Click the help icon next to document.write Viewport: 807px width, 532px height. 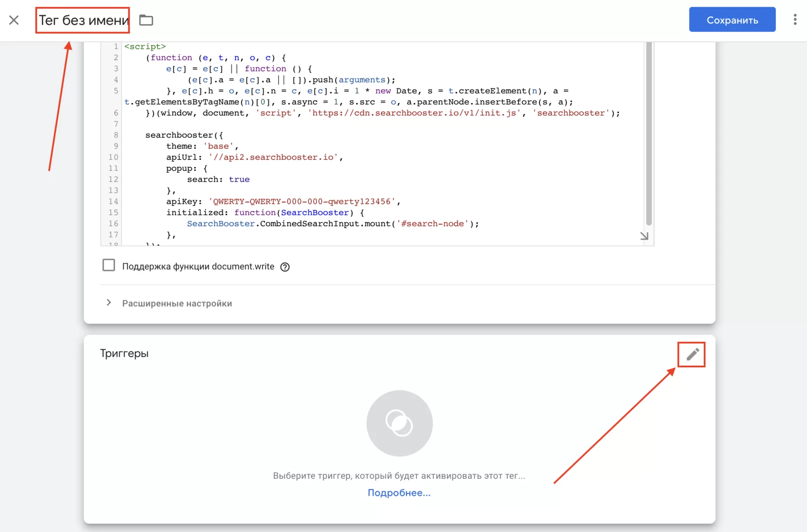pyautogui.click(x=285, y=267)
